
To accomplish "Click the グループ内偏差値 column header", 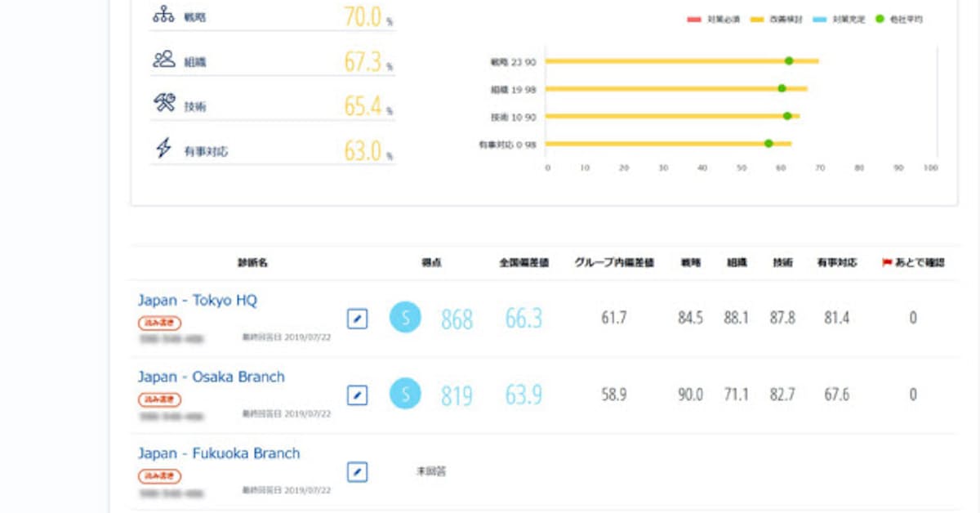I will click(613, 263).
